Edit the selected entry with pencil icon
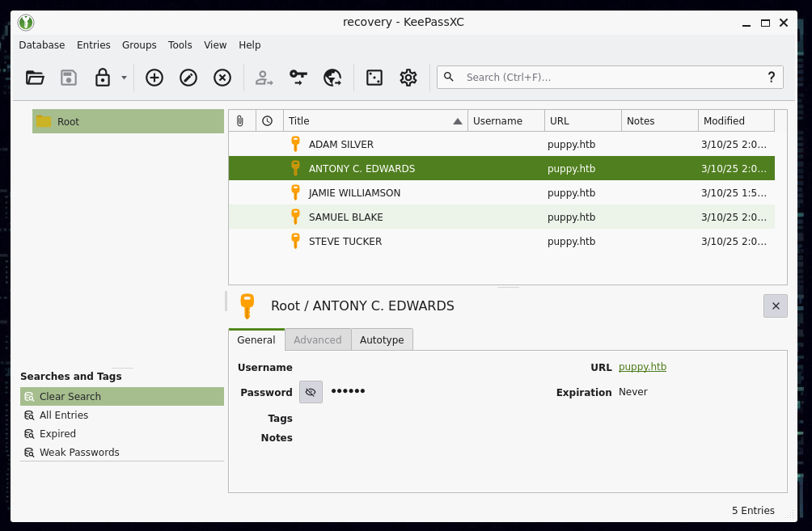Image resolution: width=812 pixels, height=531 pixels. (188, 78)
